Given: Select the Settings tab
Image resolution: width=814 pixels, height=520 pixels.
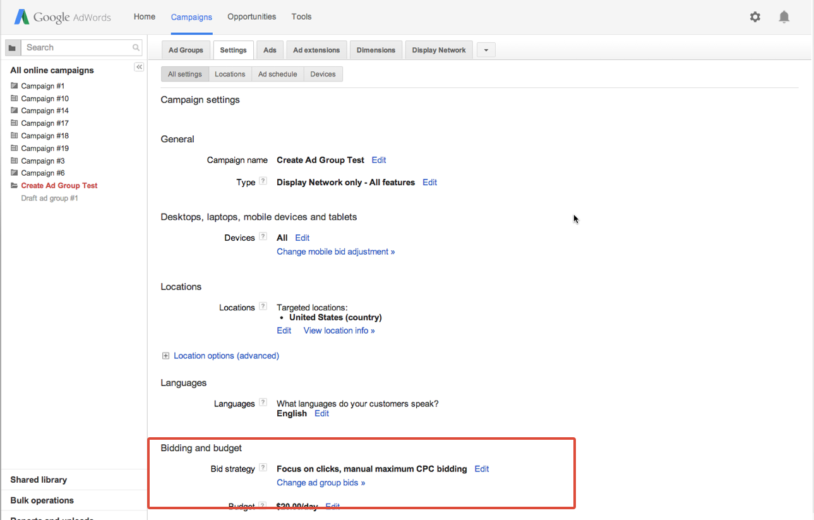Looking at the screenshot, I should (x=233, y=50).
